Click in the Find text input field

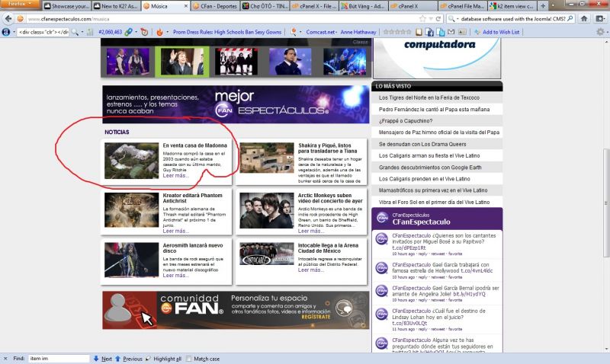(x=59, y=359)
